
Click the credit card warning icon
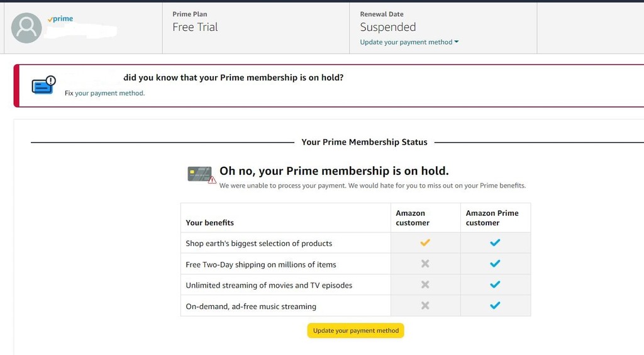coord(201,174)
